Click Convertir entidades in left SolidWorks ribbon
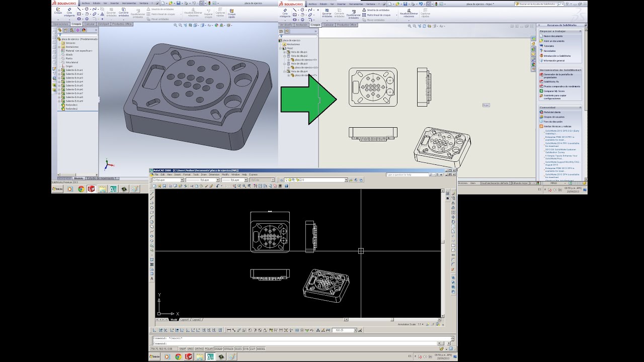 [124, 12]
